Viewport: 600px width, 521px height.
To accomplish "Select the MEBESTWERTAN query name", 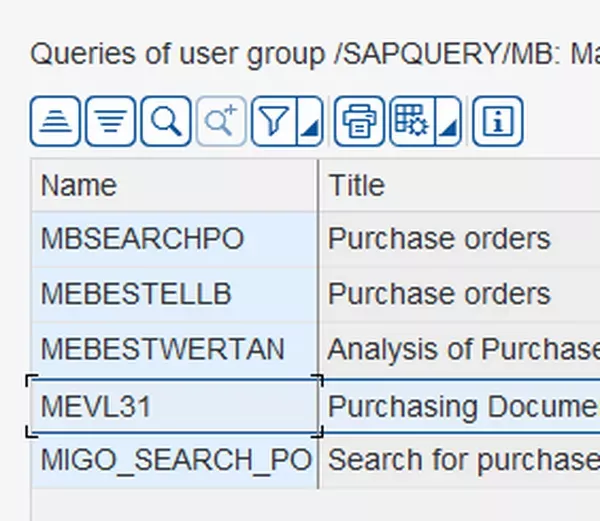I will (174, 349).
